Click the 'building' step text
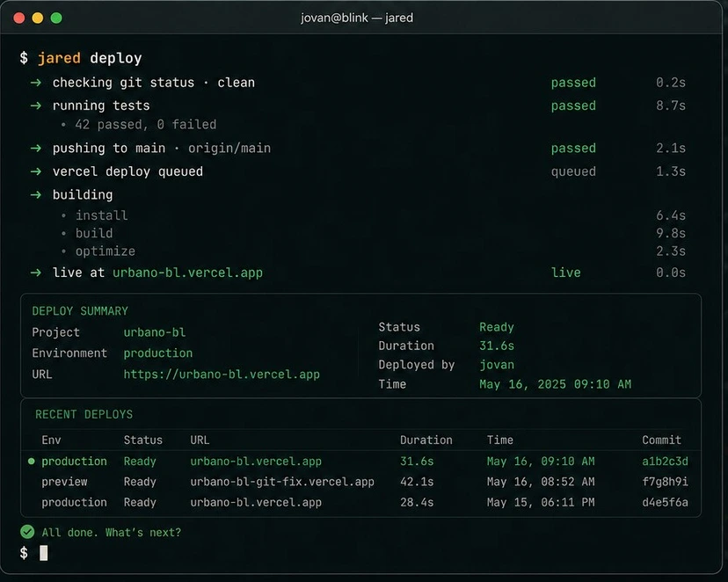Screen dimensions: 728x582 tap(83, 194)
